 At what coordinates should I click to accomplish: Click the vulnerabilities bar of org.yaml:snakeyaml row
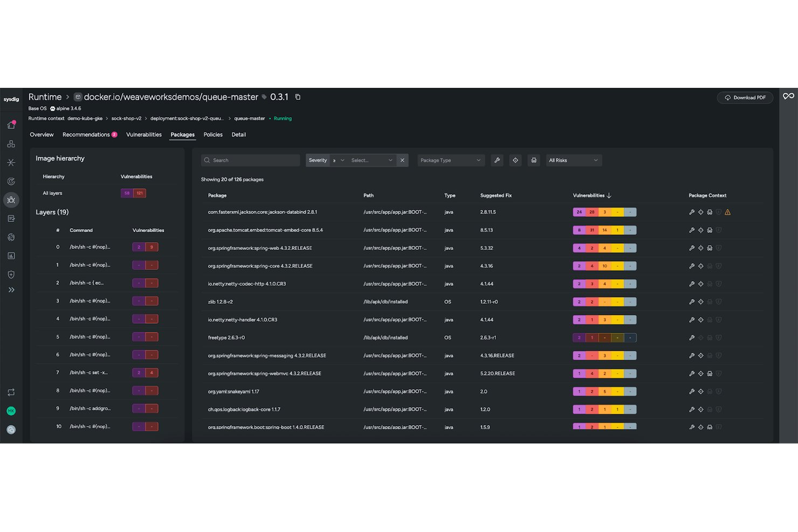point(604,391)
